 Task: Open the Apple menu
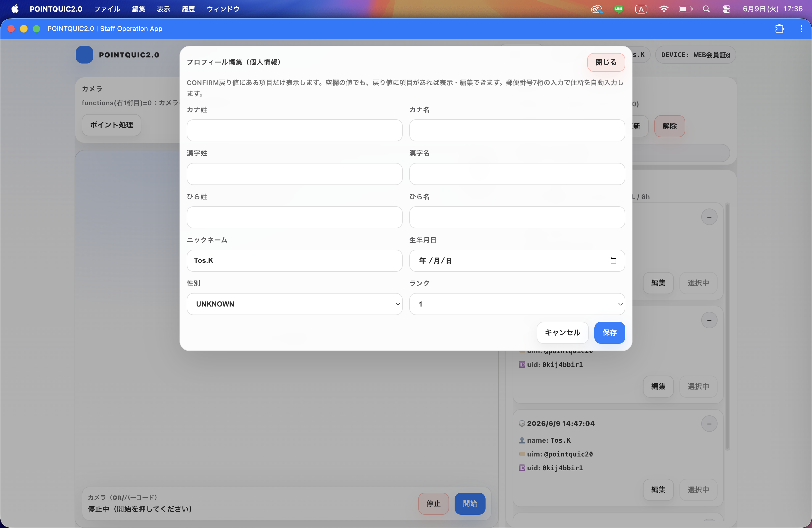click(15, 9)
